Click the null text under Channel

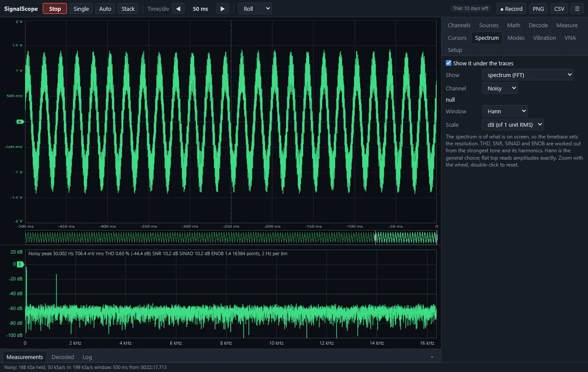point(450,99)
